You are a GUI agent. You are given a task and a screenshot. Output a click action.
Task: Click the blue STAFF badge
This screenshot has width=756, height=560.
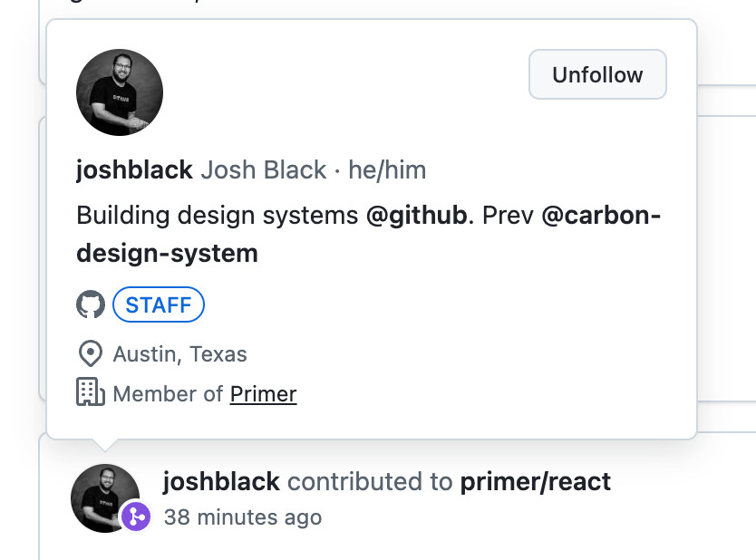(159, 304)
